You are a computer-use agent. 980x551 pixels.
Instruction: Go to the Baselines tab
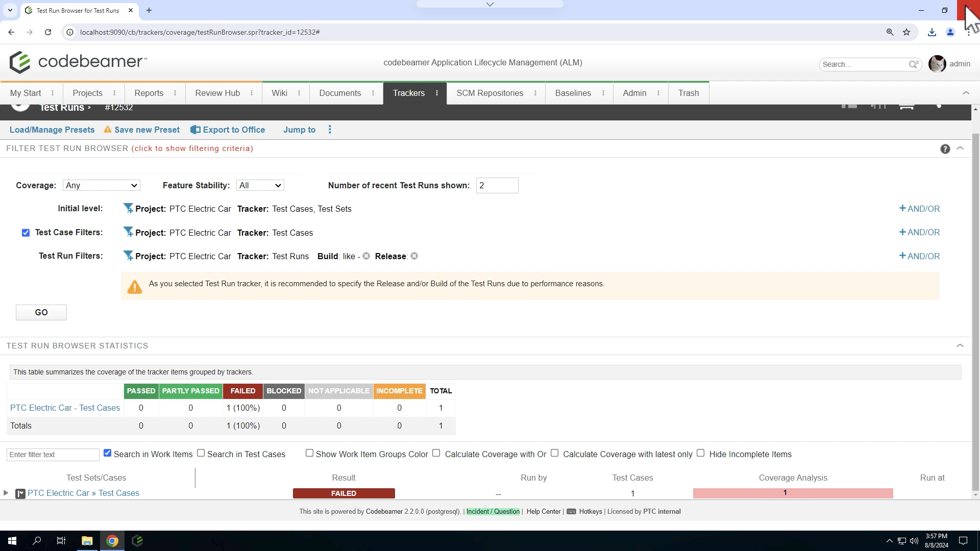[573, 93]
